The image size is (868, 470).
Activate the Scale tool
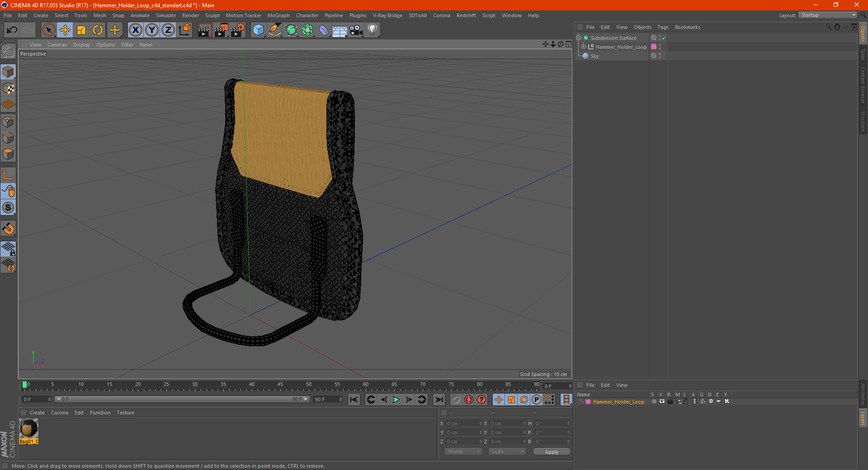81,30
